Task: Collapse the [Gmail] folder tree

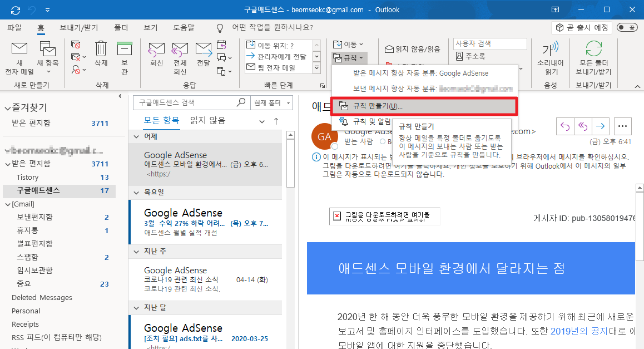Action: pos(8,204)
